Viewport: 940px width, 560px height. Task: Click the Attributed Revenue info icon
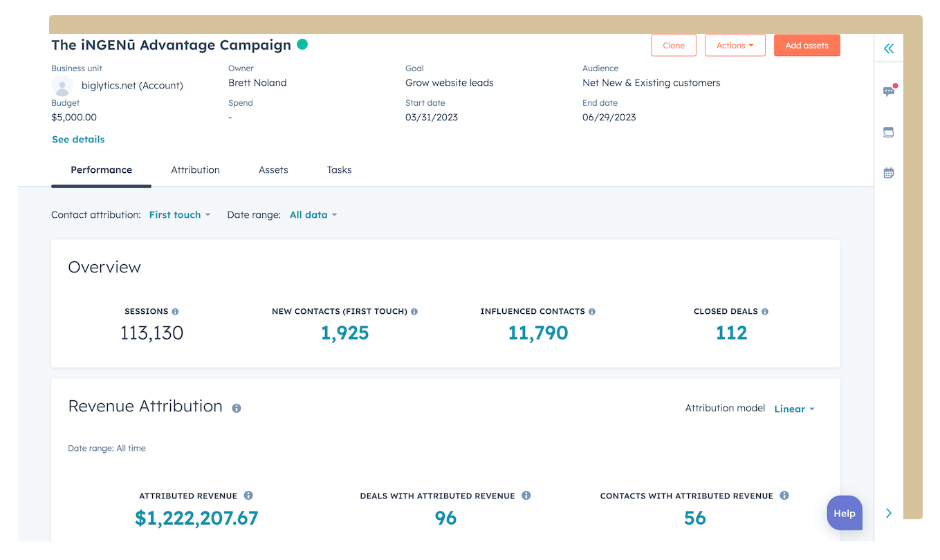[x=248, y=496]
